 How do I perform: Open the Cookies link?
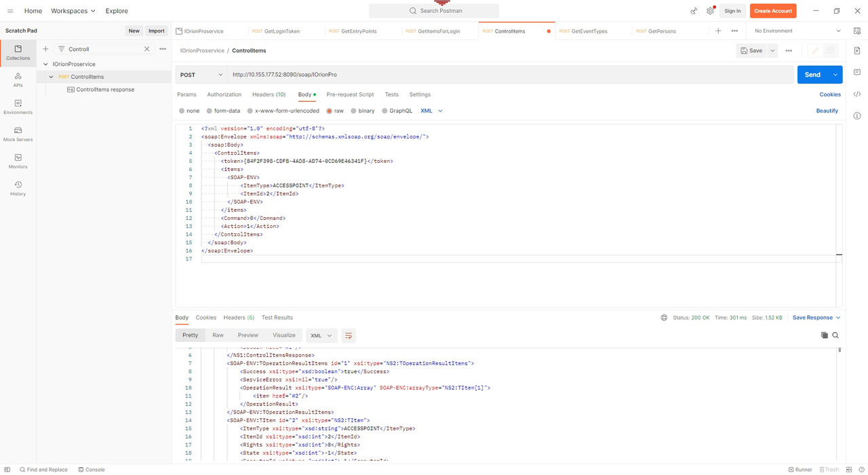[x=830, y=94]
